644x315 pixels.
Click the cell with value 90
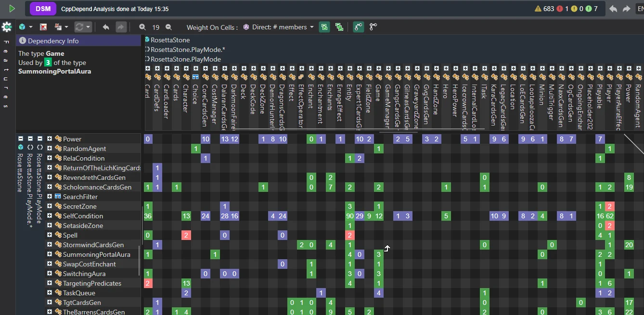[x=350, y=216]
